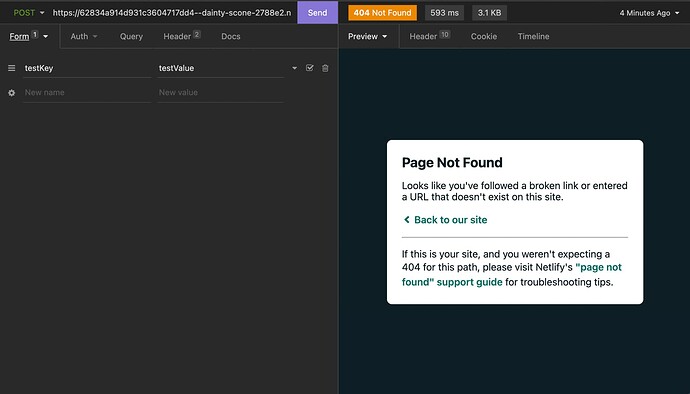Viewport: 690px width, 394px height.
Task: Open the request Header tab
Action: [182, 36]
